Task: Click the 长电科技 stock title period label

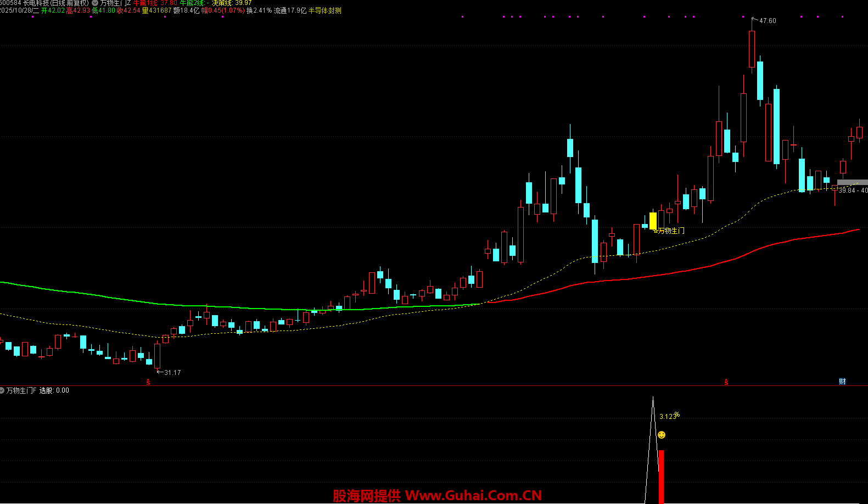Action: click(x=55, y=3)
